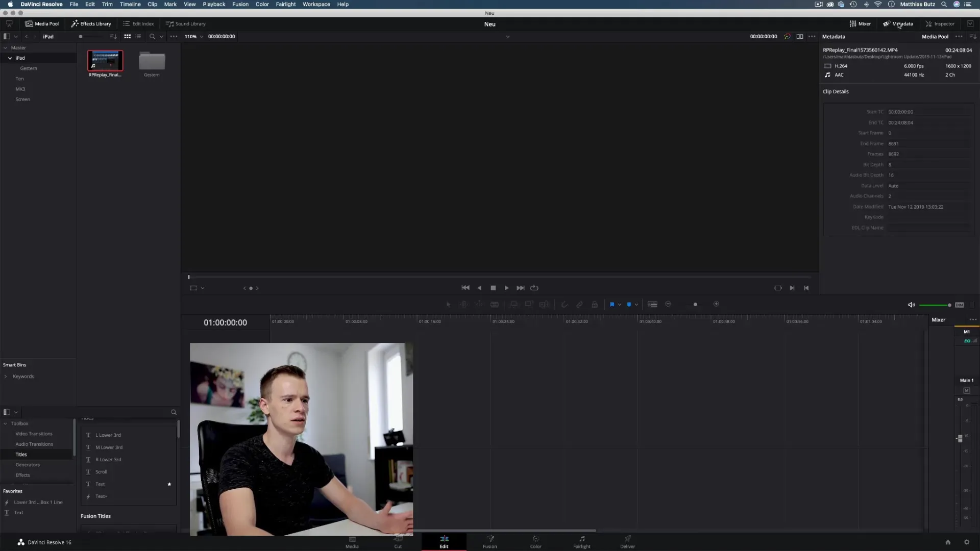The image size is (980, 551).
Task: Switch to the Color page tab
Action: point(535,542)
